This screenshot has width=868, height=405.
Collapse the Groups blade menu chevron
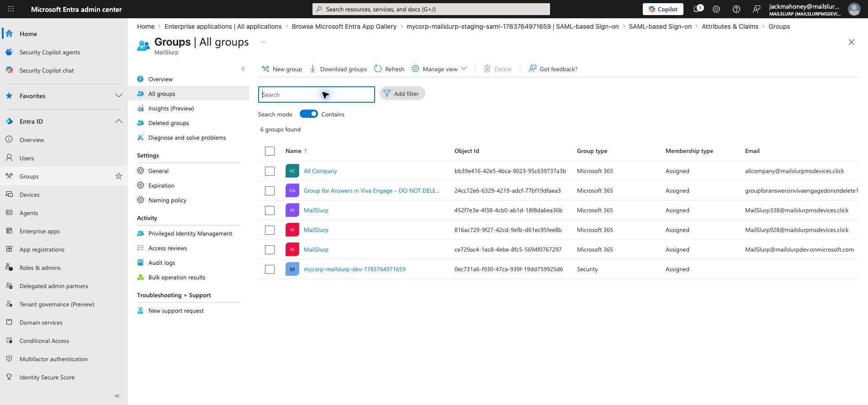tap(243, 69)
